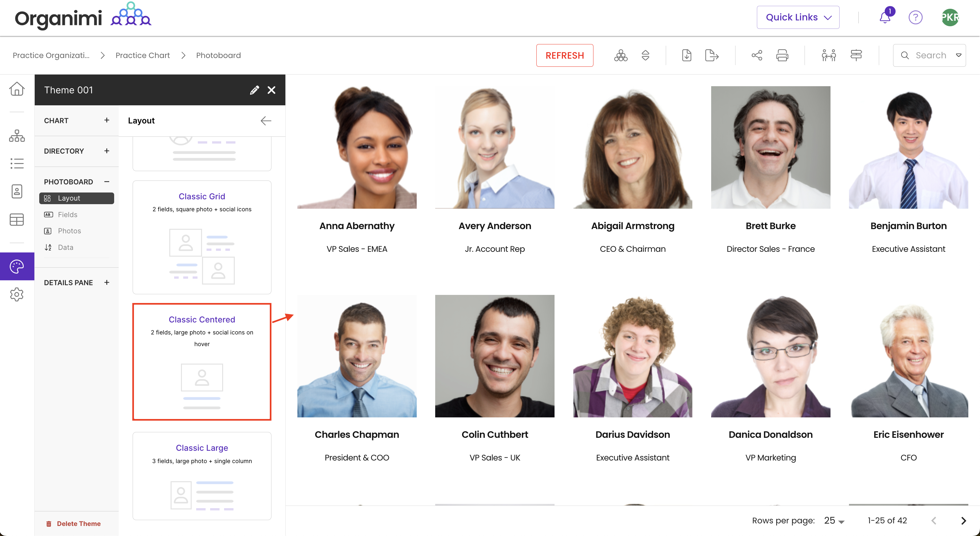
Task: Click the 1-25 of 42 text
Action: coord(887,520)
